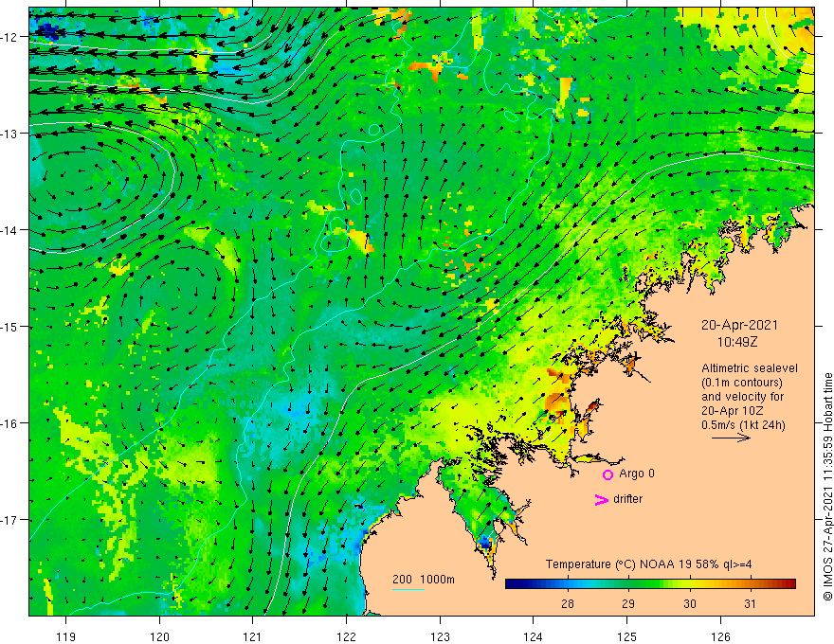Click the 126 longitude axis label
Image resolution: width=834 pixels, height=644 pixels.
720,636
